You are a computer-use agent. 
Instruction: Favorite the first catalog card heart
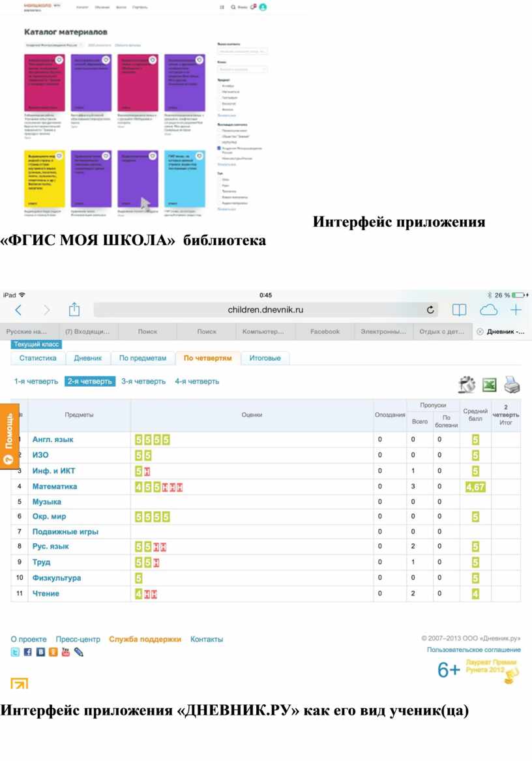click(59, 60)
